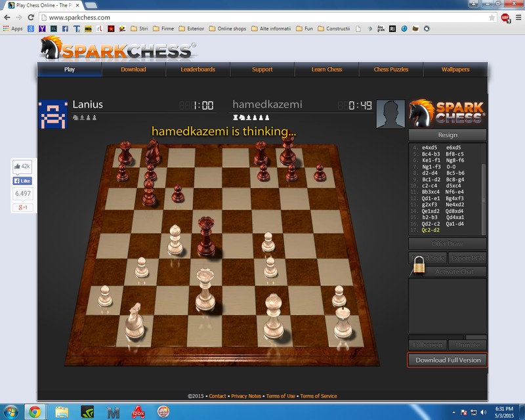Click the volume icon in system tray
This screenshot has width=525, height=420.
click(483, 412)
